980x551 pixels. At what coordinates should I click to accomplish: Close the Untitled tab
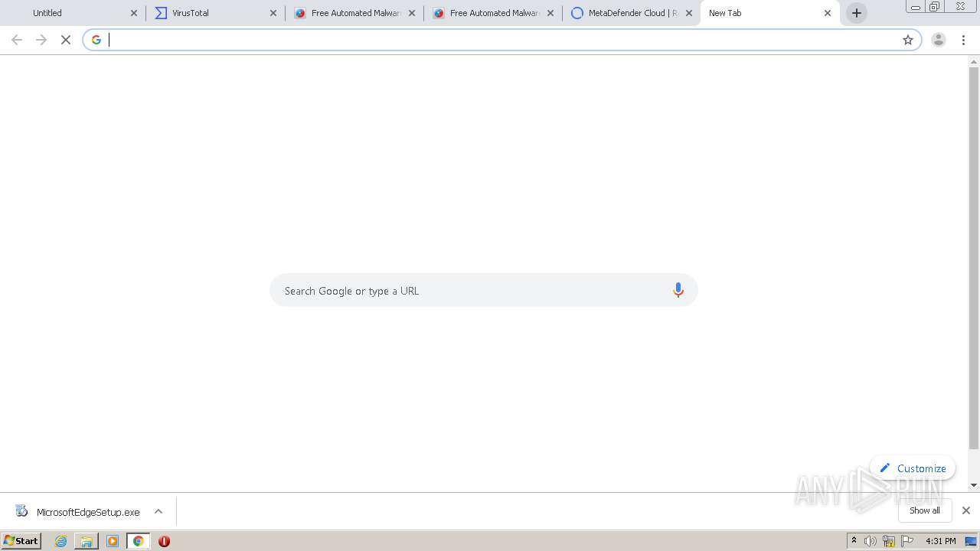point(134,13)
